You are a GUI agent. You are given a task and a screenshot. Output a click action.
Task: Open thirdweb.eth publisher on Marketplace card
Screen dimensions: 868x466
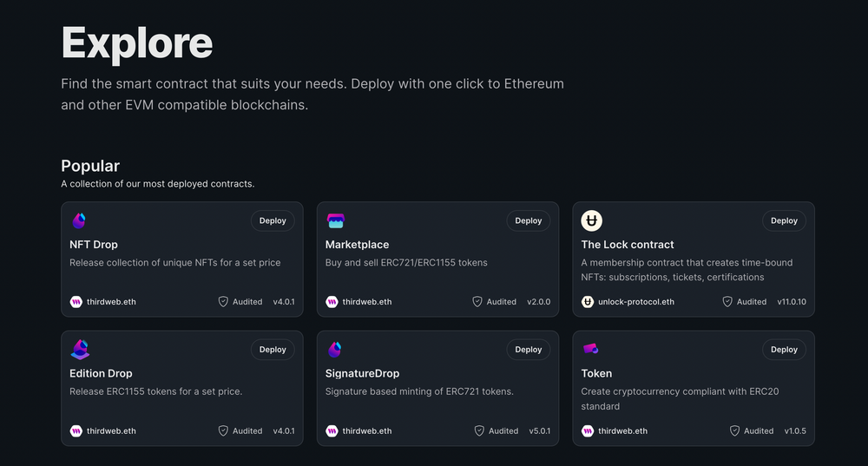(366, 302)
